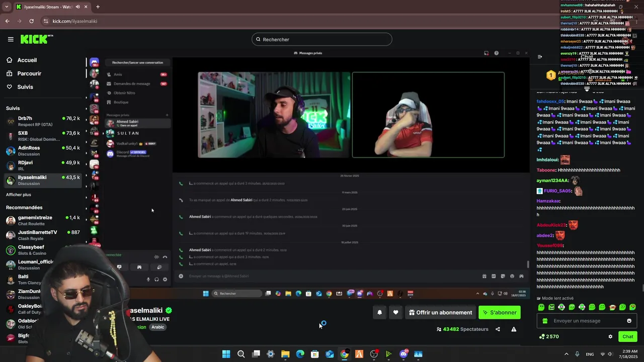Image resolution: width=644 pixels, height=362 pixels.
Task: Expand followed list with Afficher plus
Action: 19,195
